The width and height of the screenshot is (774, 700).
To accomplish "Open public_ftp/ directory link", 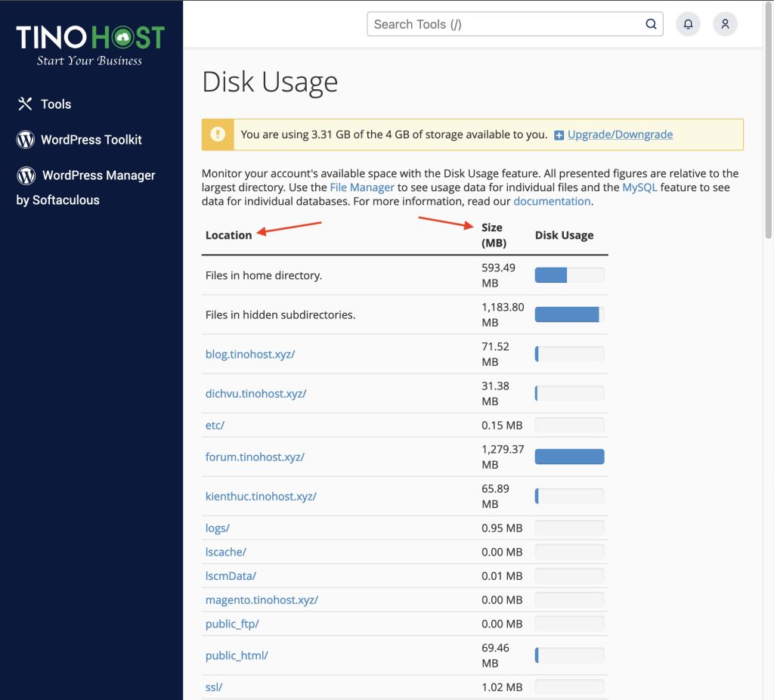I will (x=232, y=624).
